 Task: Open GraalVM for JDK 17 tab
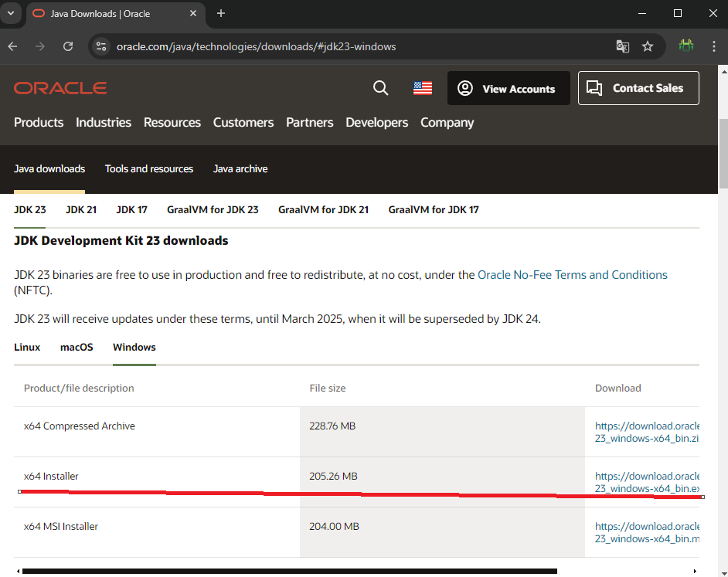(434, 210)
